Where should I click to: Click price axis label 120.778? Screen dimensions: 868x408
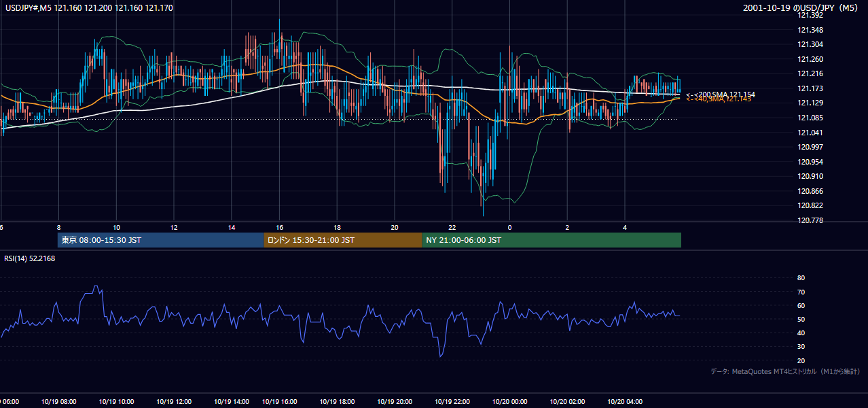[810, 220]
